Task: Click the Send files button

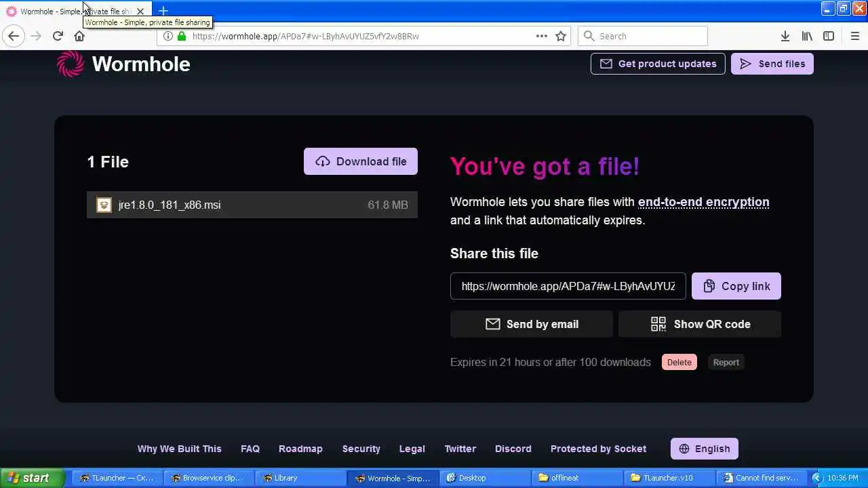Action: tap(772, 64)
